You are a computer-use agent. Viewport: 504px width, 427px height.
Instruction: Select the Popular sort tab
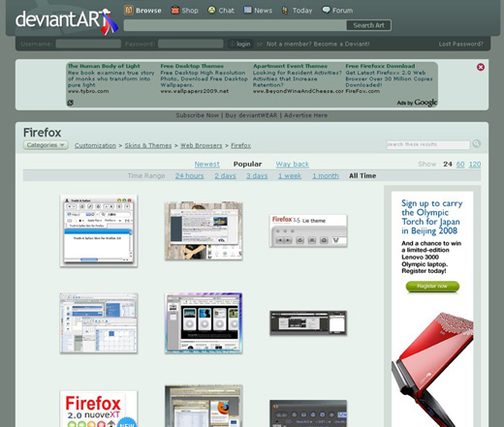coord(247,164)
